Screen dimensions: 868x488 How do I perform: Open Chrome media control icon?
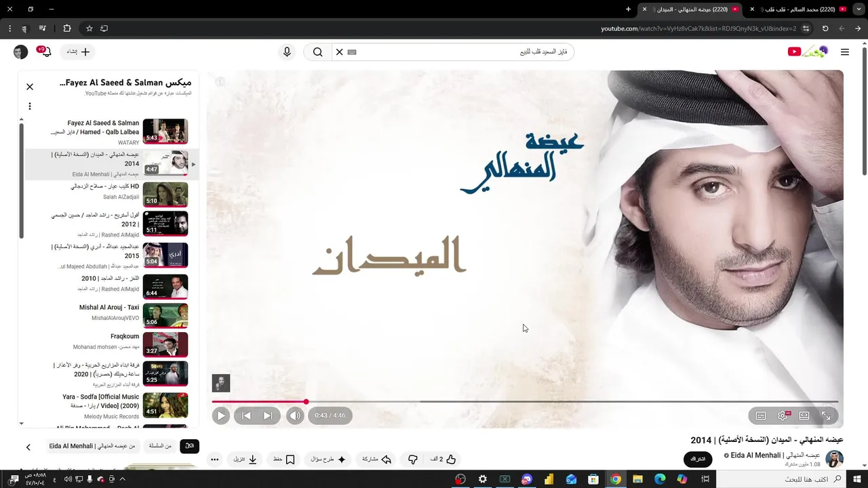pos(43,28)
